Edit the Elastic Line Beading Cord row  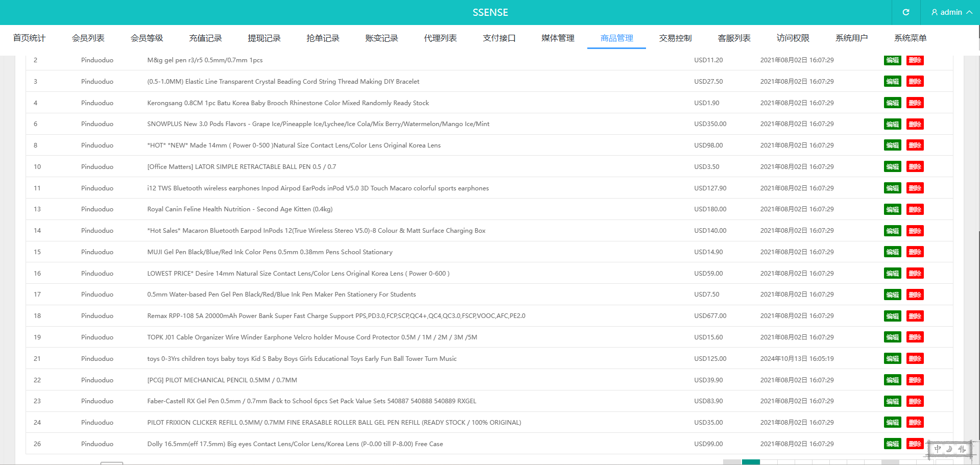coord(893,82)
